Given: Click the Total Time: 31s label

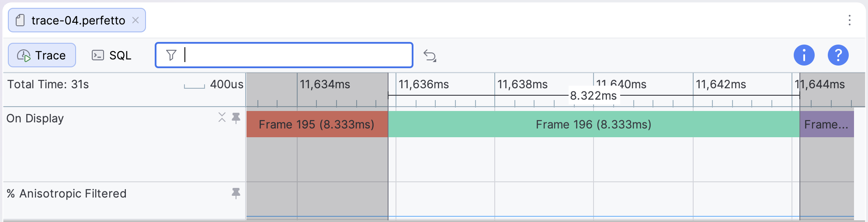Looking at the screenshot, I should coord(48,84).
